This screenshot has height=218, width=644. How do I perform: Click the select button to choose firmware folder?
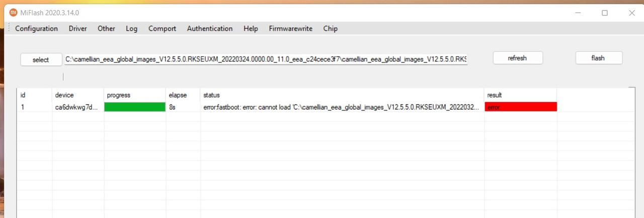(41, 60)
